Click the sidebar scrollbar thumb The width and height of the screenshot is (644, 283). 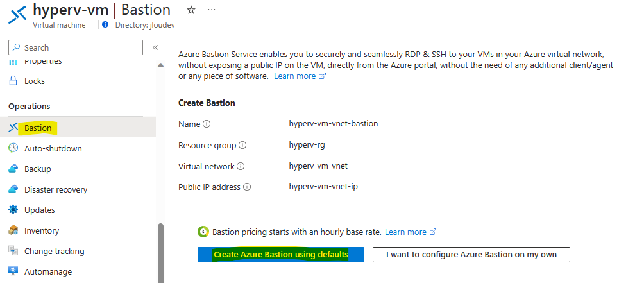(160, 253)
